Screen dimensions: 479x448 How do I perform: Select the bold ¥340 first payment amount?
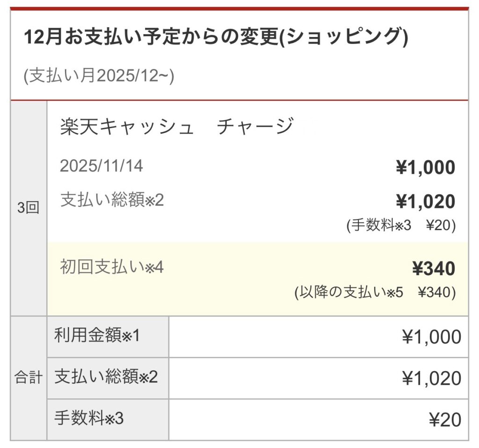(433, 269)
